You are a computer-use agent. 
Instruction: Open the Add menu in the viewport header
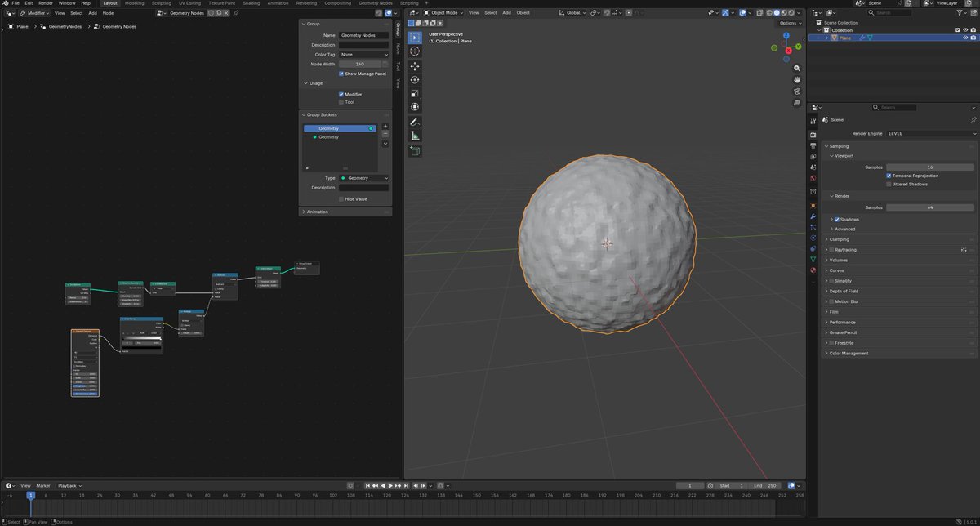[506, 13]
